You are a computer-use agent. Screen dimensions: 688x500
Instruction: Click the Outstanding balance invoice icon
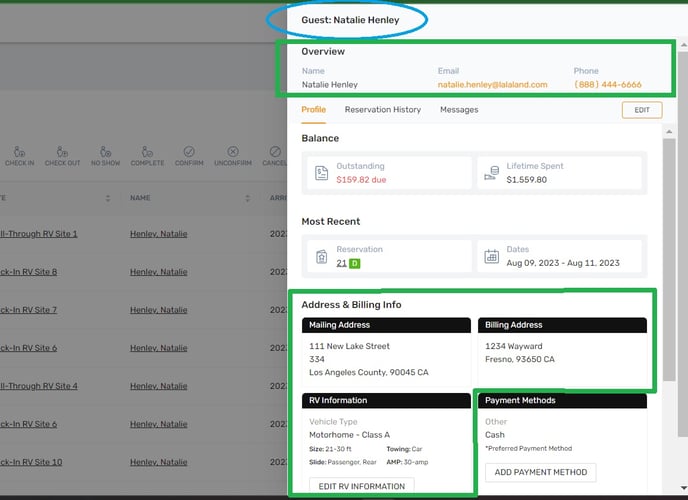click(x=321, y=173)
